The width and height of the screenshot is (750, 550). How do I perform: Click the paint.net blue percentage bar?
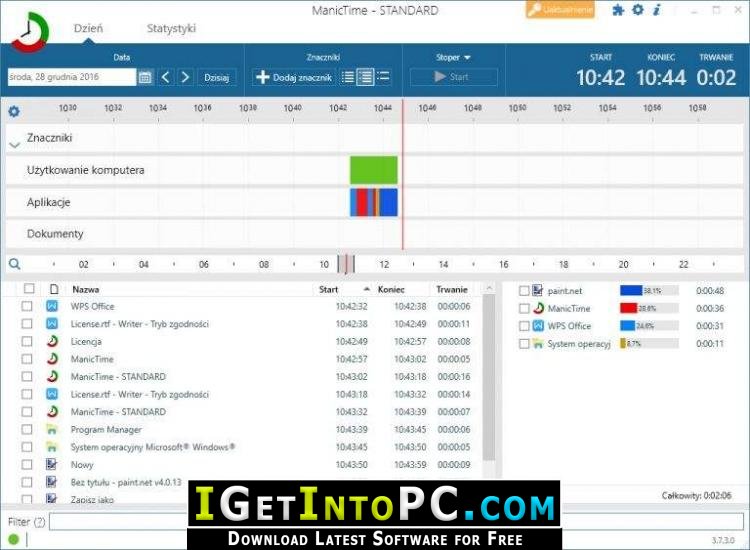tap(631, 290)
